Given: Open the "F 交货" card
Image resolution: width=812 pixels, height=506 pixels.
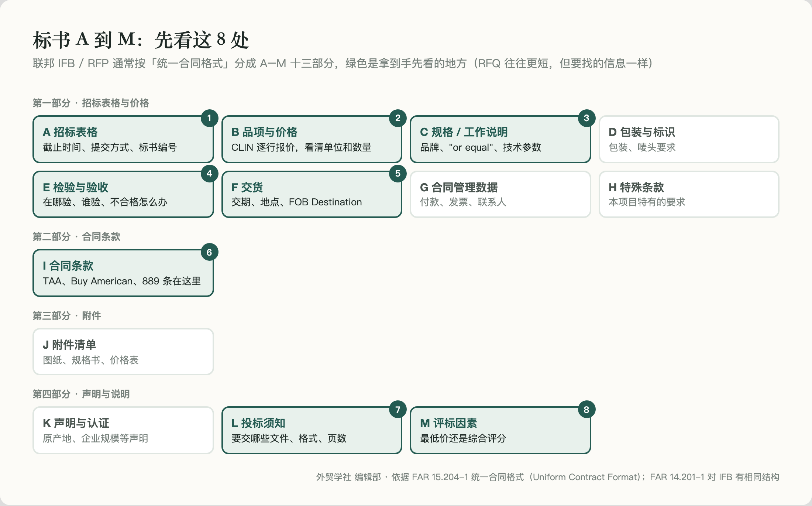Looking at the screenshot, I should tap(312, 194).
